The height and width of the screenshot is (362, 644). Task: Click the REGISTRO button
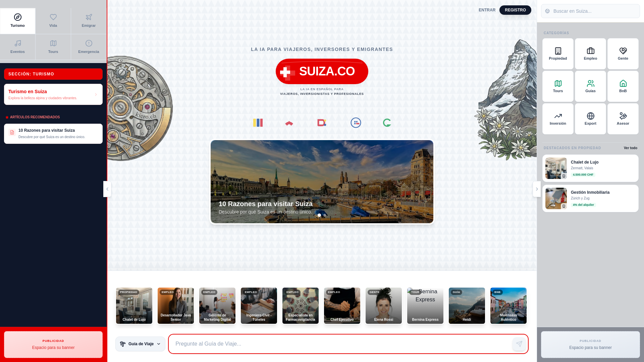tap(515, 10)
